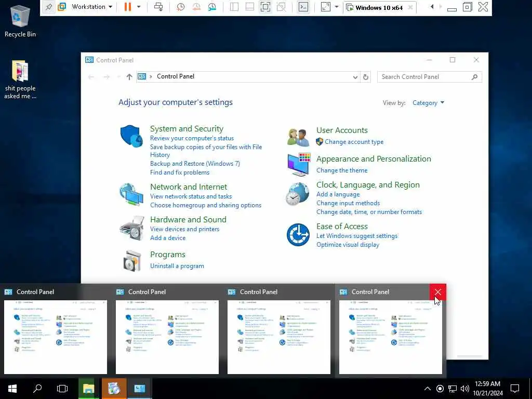
Task: Open the Hardware and Sound printer icon
Action: tap(131, 228)
